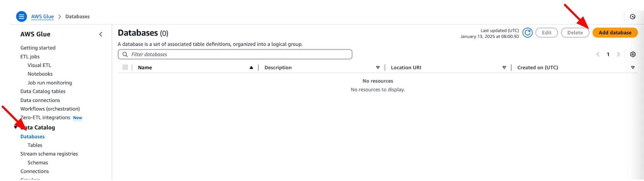The height and width of the screenshot is (181, 644).
Task: Go to next page arrow
Action: [618, 54]
